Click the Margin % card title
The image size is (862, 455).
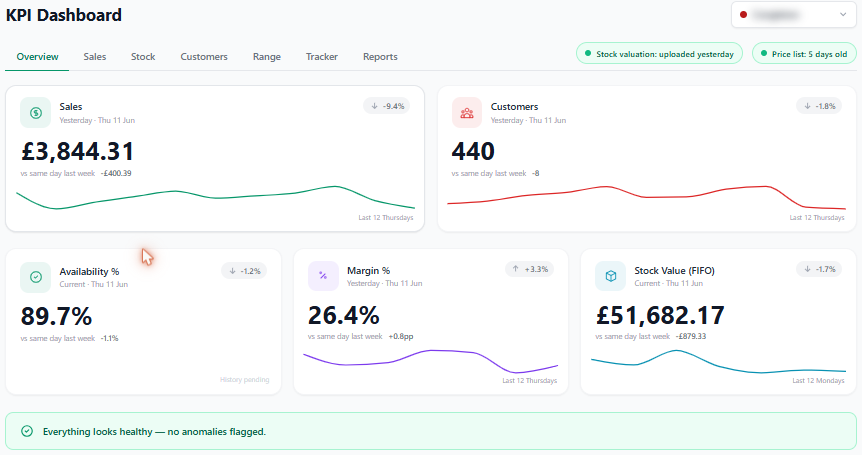[368, 270]
